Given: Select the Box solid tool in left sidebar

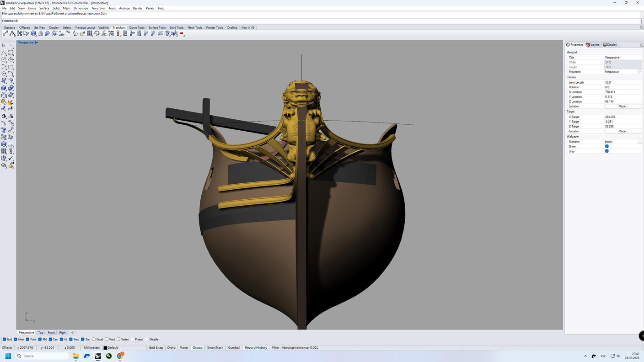Looking at the screenshot, I should [4, 88].
